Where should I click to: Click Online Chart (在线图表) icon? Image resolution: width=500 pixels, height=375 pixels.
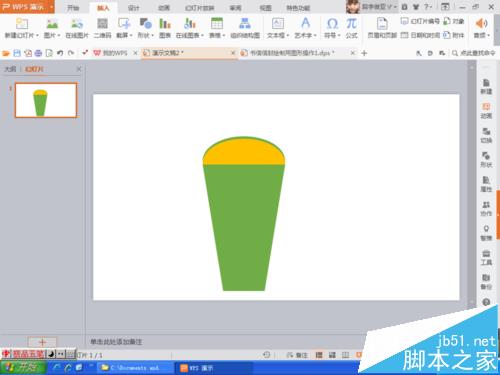pos(190,24)
